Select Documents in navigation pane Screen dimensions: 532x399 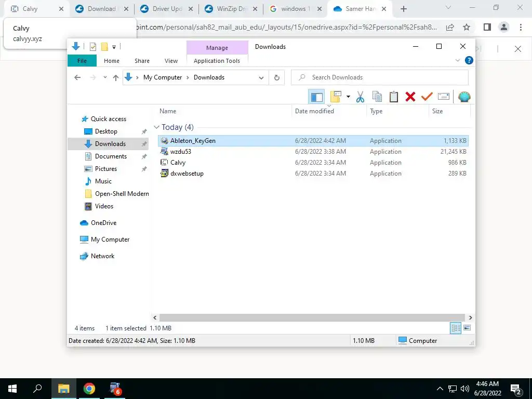(x=111, y=156)
